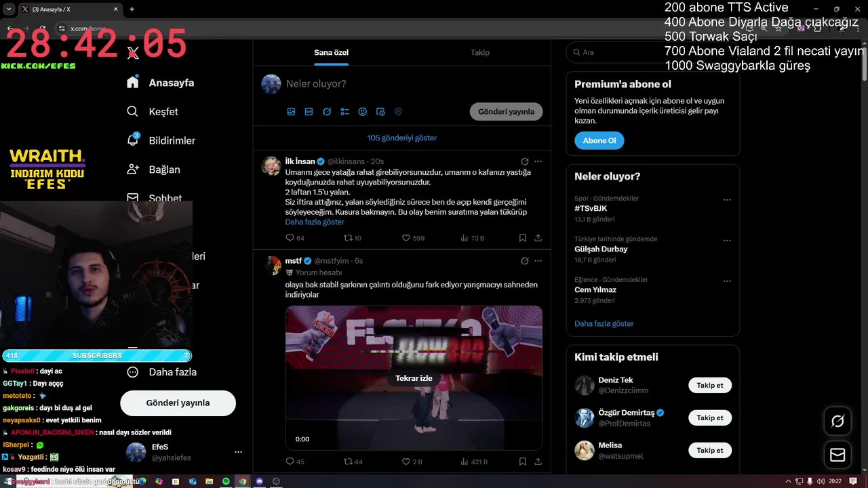Image resolution: width=868 pixels, height=488 pixels.
Task: Show more trends via Daha fazla göster
Action: [x=604, y=323]
